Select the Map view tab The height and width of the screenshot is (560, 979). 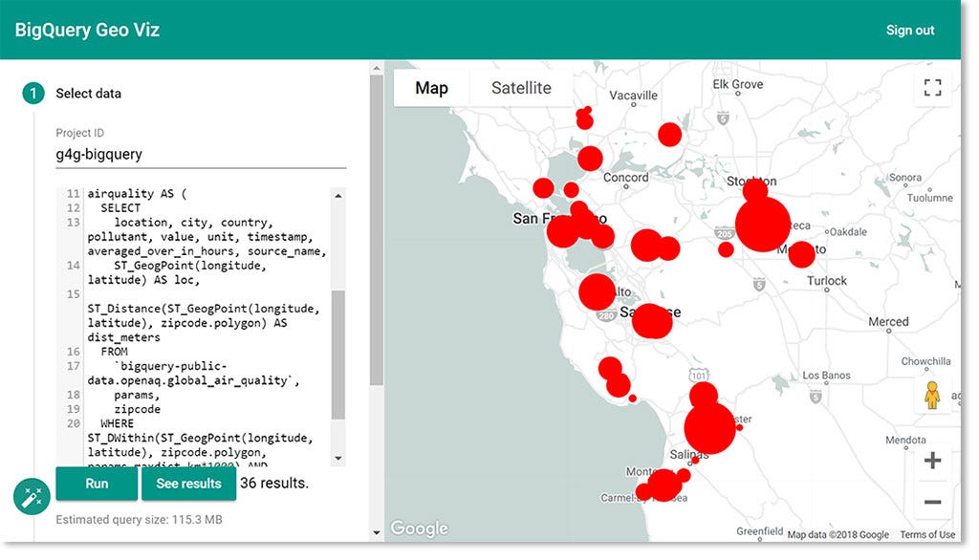[x=431, y=88]
